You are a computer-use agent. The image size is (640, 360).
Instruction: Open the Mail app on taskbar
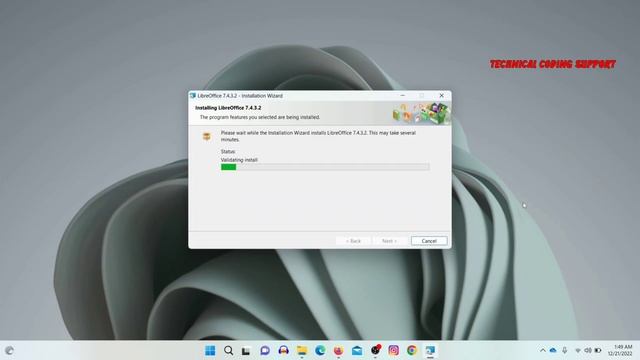357,350
